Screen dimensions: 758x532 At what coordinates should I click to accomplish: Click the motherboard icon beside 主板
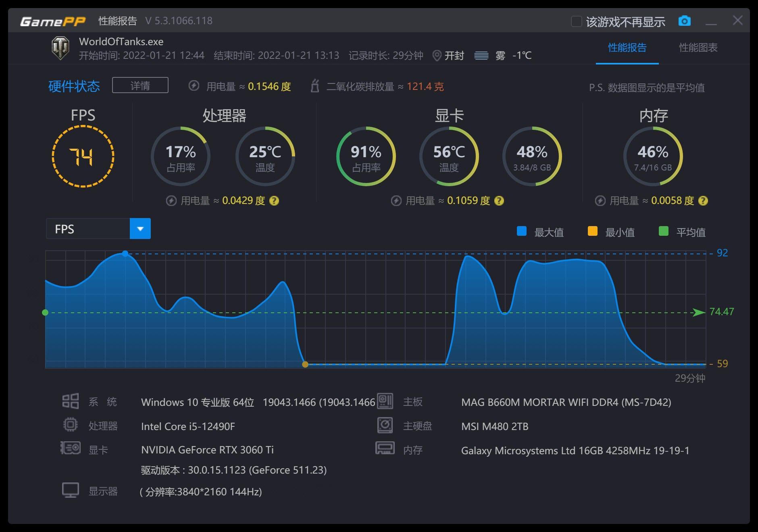coord(385,401)
